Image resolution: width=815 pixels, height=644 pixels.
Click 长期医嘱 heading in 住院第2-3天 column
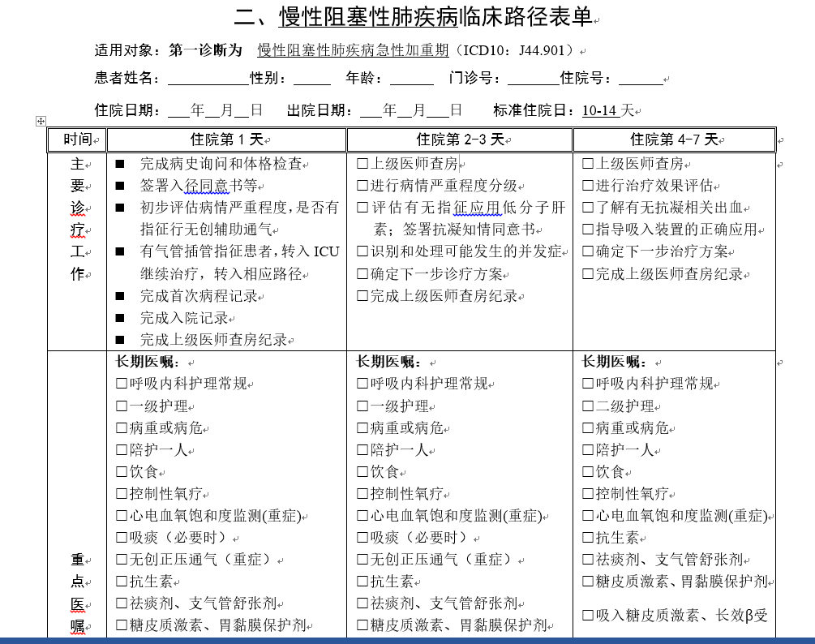pos(388,362)
